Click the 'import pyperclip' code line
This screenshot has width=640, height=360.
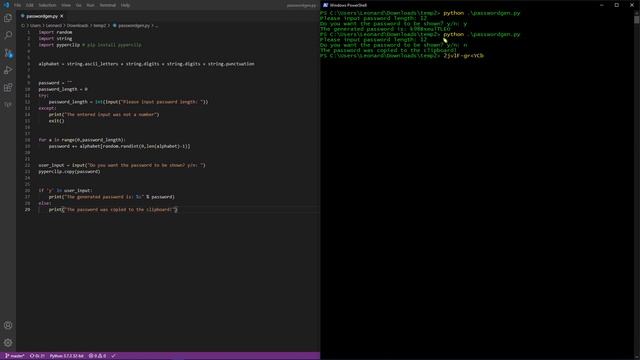[90, 45]
